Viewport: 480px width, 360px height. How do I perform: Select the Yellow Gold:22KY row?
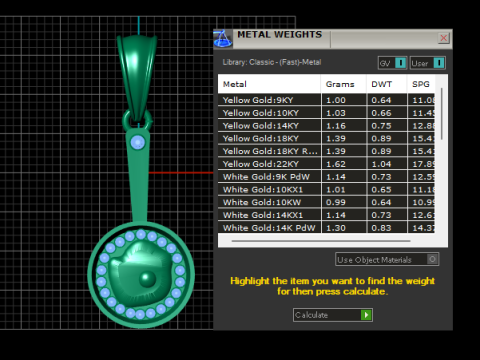326,164
